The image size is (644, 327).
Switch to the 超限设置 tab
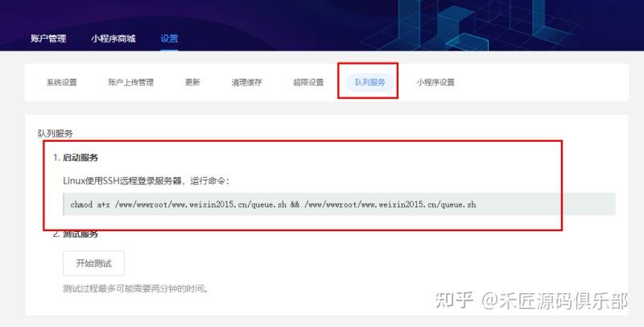308,82
